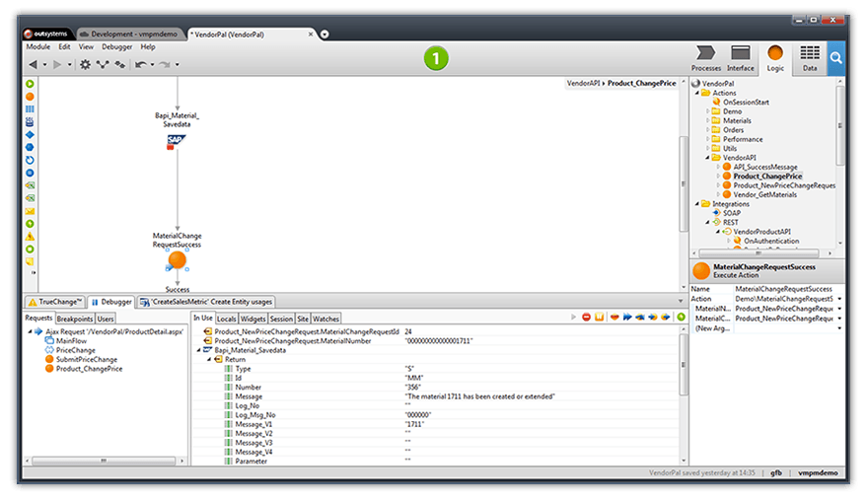
Task: Open the Module menu
Action: pos(38,47)
